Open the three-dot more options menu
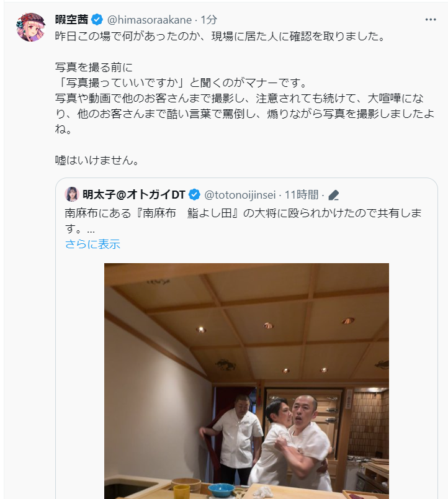The height and width of the screenshot is (499, 448). [x=431, y=20]
